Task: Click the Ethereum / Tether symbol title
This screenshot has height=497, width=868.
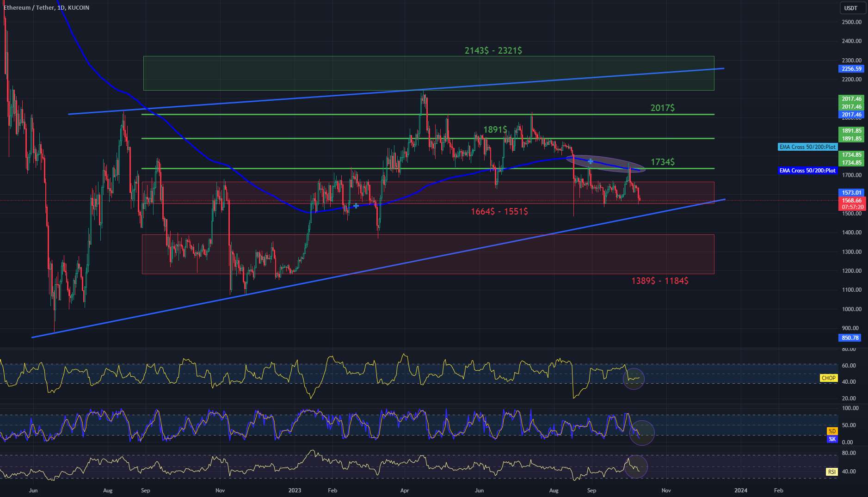Action: (x=46, y=7)
